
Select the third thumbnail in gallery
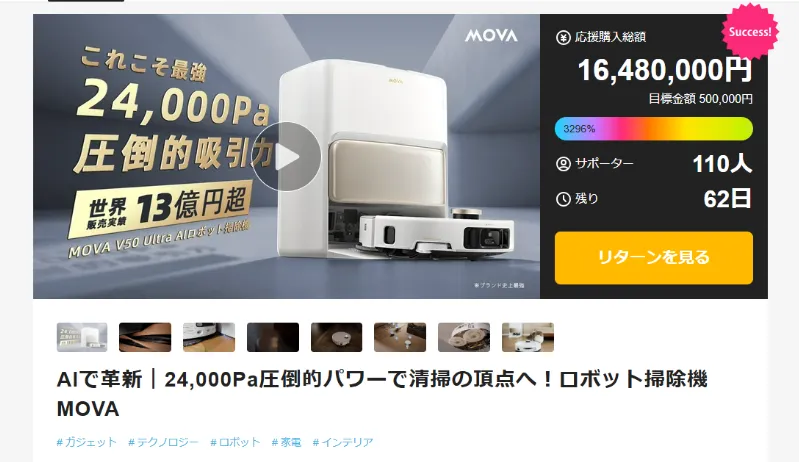(x=209, y=337)
